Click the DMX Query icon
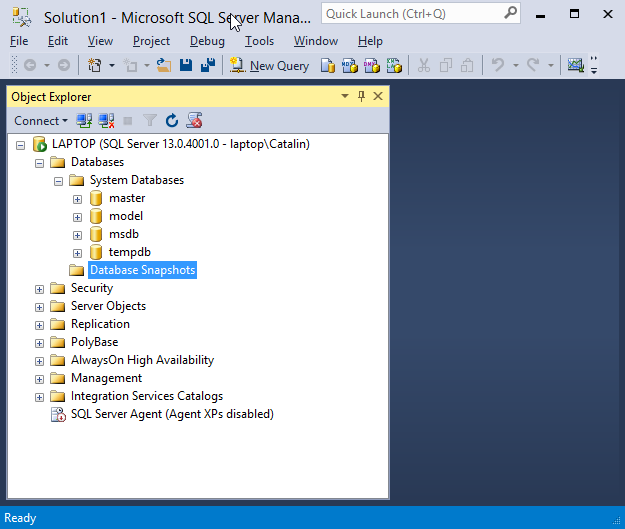Screen dimensions: 625x529 pos(371,66)
